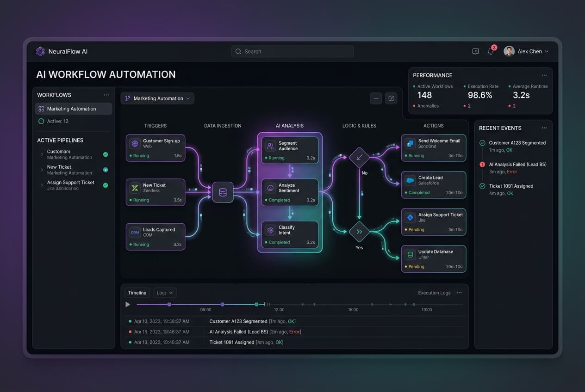Viewport: 585px width, 392px height.
Task: Expand the New Ticket pipeline row chevron
Action: (42, 170)
